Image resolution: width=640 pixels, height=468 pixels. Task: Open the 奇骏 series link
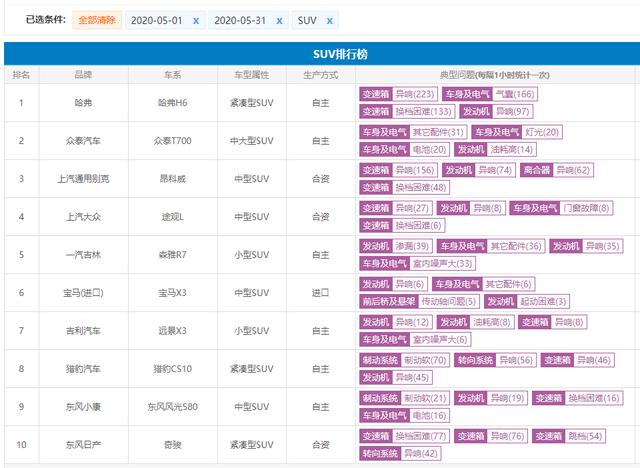click(173, 445)
